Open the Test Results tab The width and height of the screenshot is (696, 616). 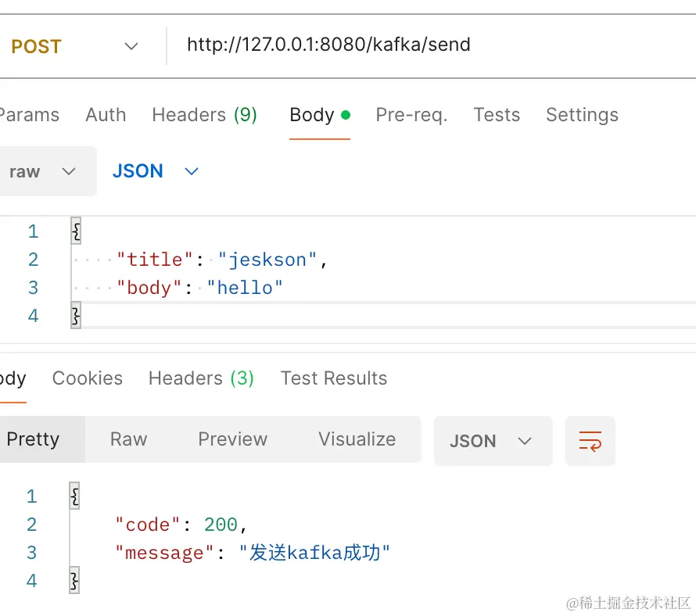[x=334, y=378]
